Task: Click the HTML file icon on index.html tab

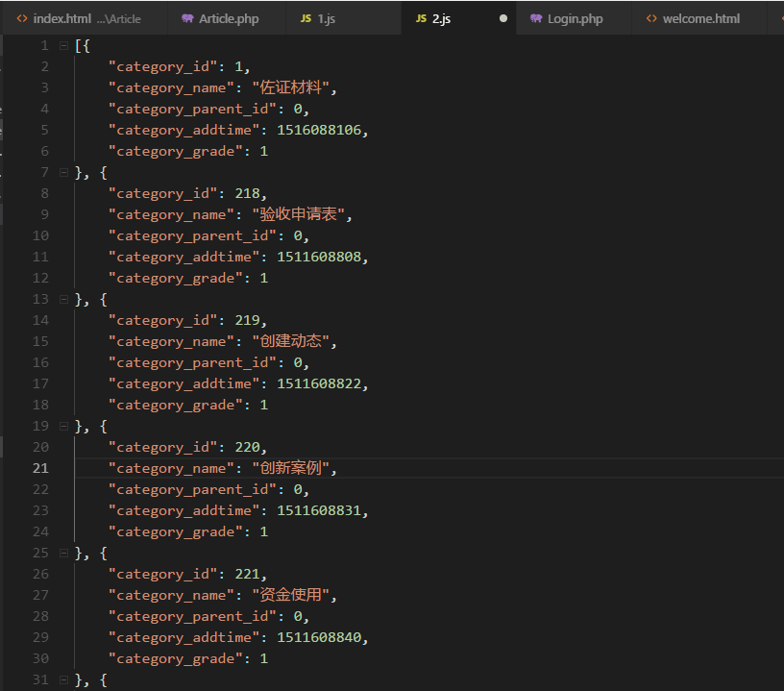Action: 22,19
